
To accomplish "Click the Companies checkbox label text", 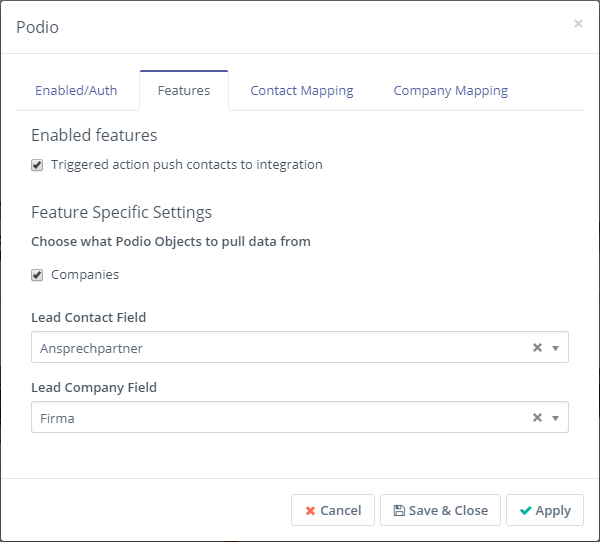I will [x=85, y=275].
